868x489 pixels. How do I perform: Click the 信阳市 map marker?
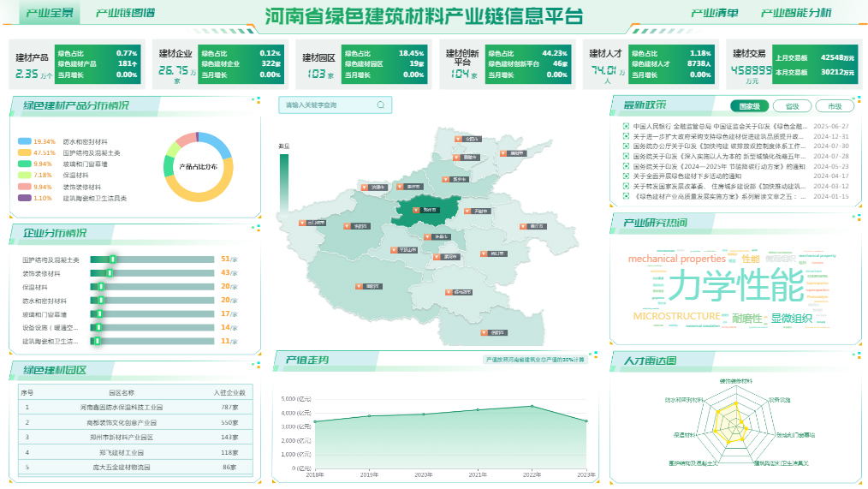click(485, 332)
